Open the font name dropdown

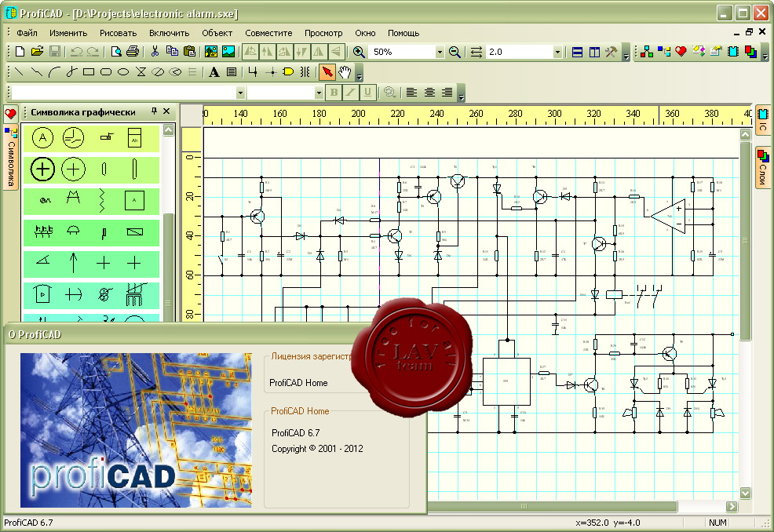click(240, 93)
